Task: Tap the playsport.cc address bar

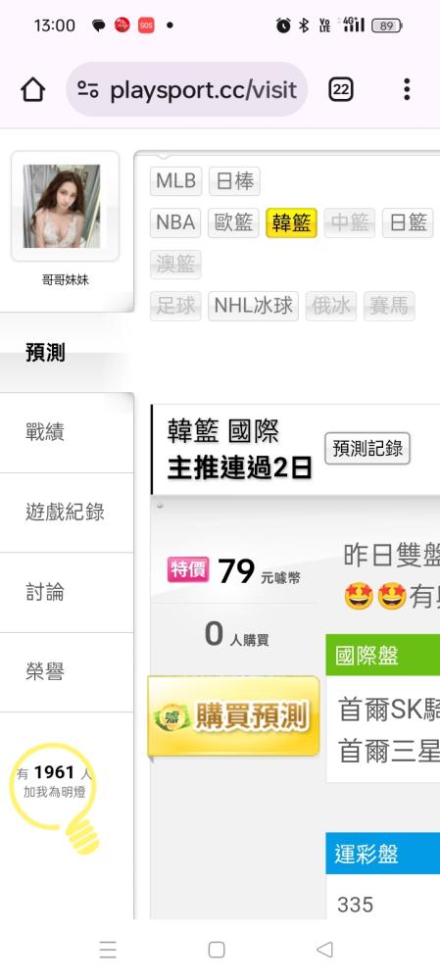Action: click(187, 89)
